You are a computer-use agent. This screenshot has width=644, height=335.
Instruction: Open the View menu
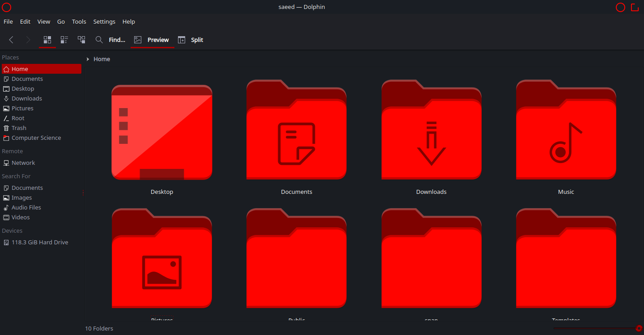coord(44,21)
